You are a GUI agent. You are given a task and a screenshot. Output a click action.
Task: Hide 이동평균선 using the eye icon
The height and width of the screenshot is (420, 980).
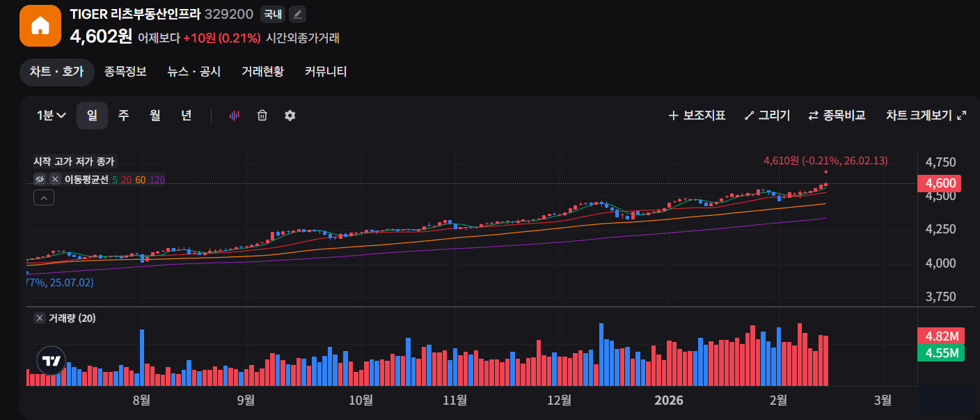click(40, 180)
